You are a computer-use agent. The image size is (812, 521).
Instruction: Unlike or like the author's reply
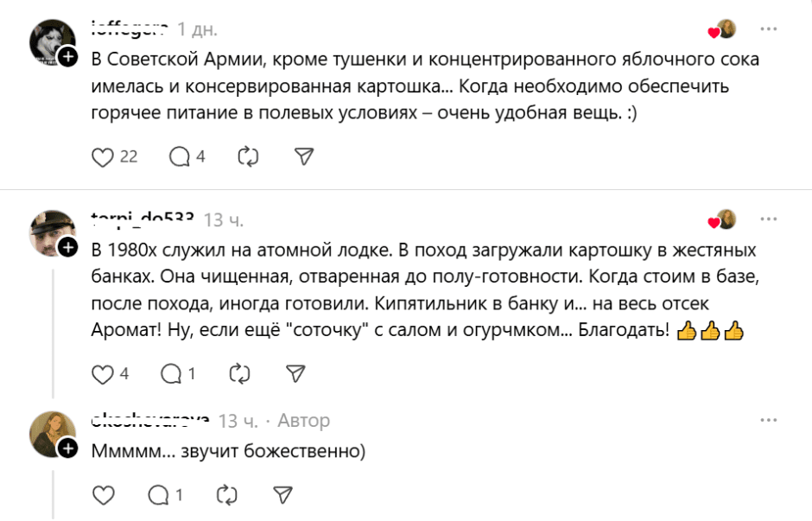coord(104,494)
